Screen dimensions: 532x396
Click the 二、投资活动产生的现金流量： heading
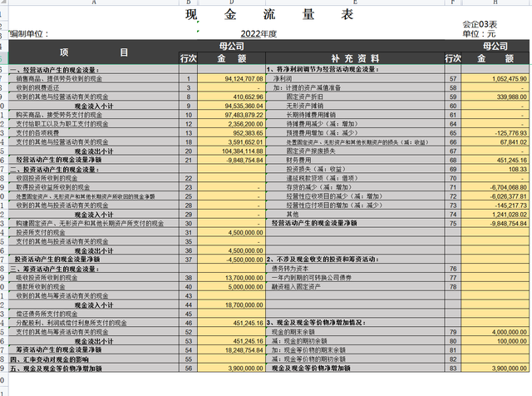point(54,170)
